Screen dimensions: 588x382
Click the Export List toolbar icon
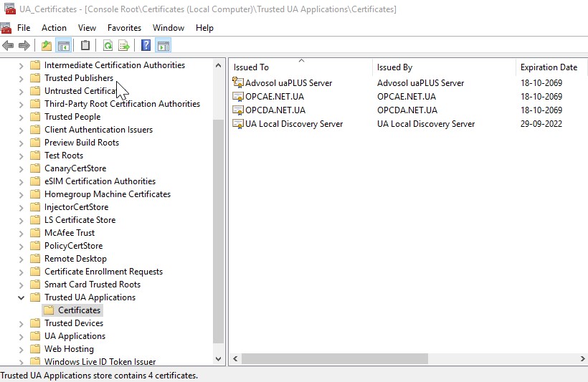(x=124, y=46)
